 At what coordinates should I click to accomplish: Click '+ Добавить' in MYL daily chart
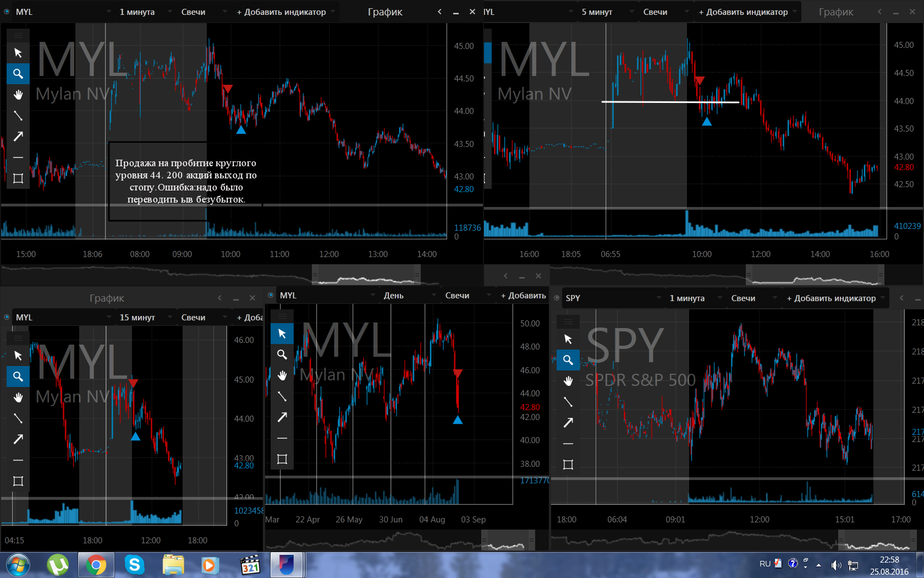(523, 295)
